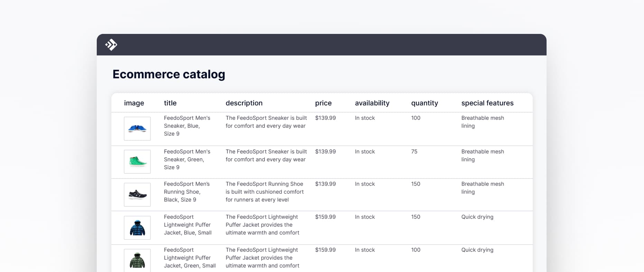Click the arrow logo in header bar

[x=111, y=45]
